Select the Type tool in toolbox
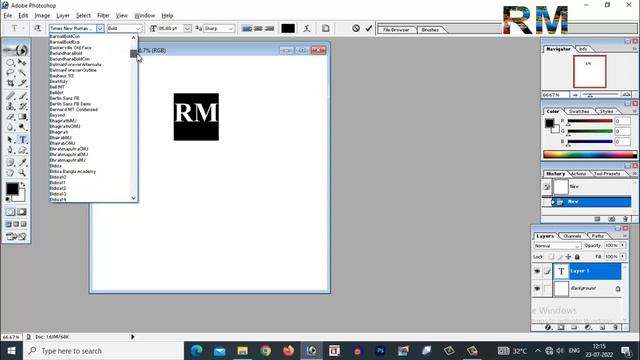640x360 pixels. [22, 140]
